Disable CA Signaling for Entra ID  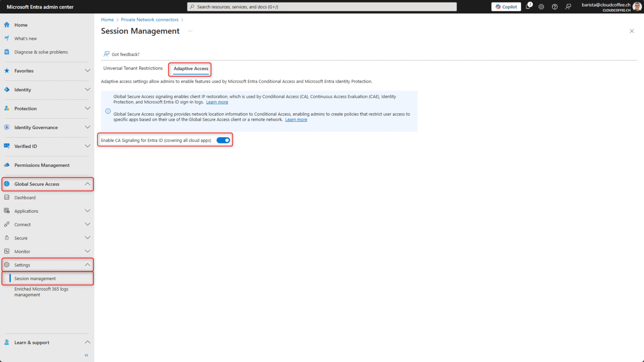223,140
